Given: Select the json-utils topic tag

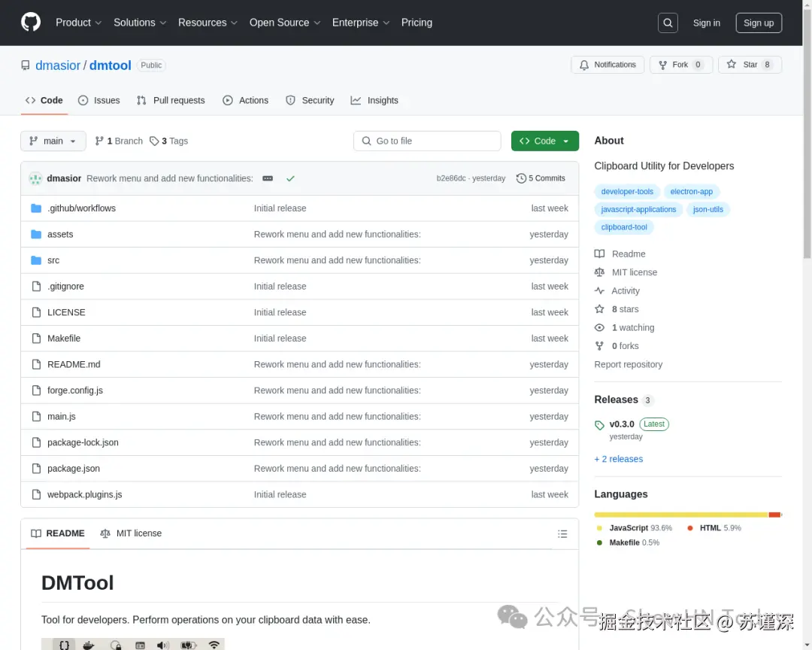Looking at the screenshot, I should point(708,209).
